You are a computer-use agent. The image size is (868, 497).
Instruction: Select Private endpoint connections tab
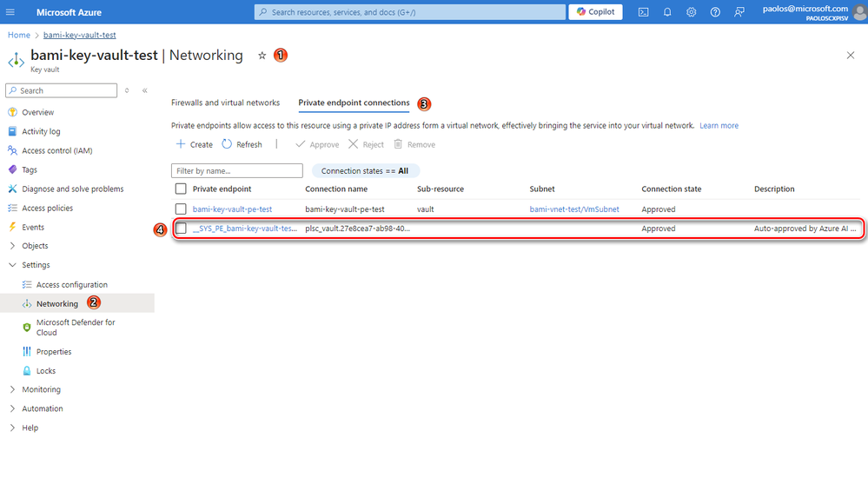click(x=354, y=103)
